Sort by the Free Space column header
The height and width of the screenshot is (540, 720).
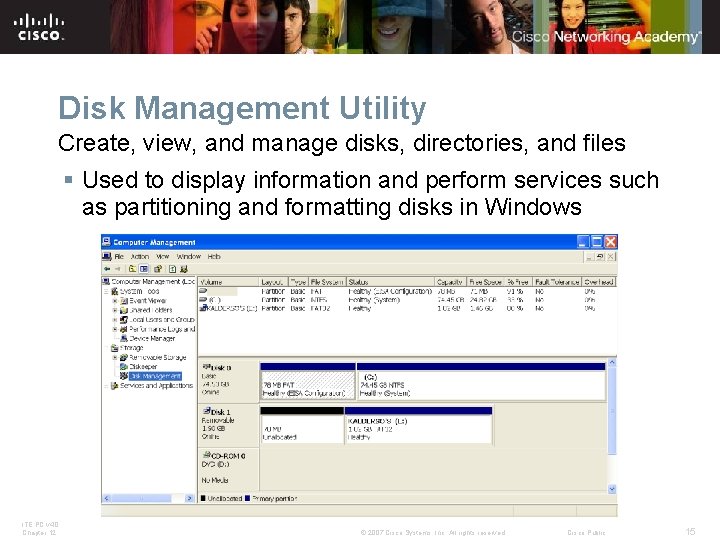485,282
